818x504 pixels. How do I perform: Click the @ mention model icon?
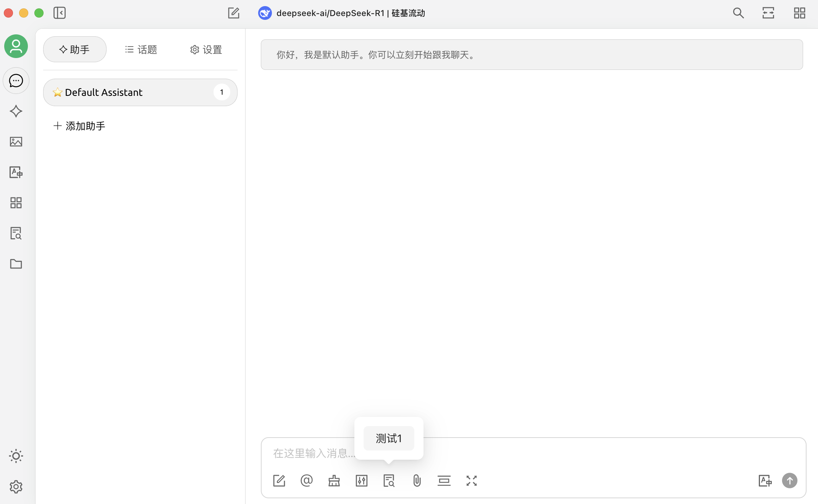tap(306, 481)
